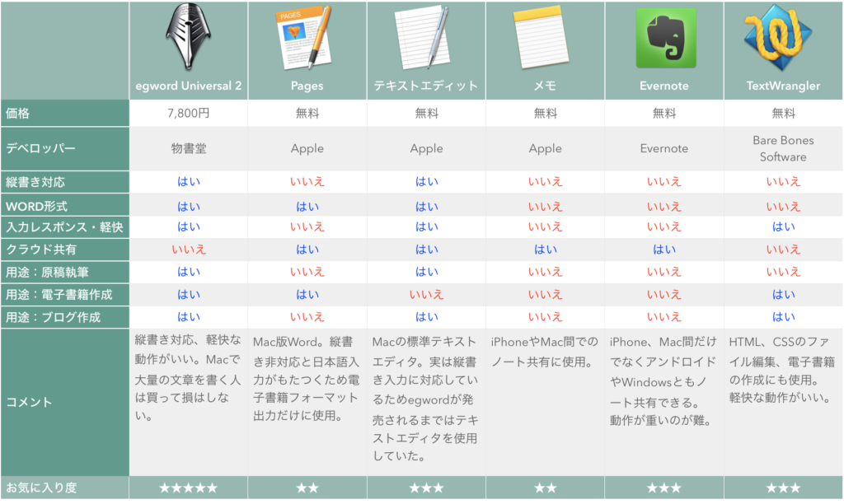The image size is (844, 504).
Task: Click the yellow Notes (メモ) app icon
Action: [542, 38]
